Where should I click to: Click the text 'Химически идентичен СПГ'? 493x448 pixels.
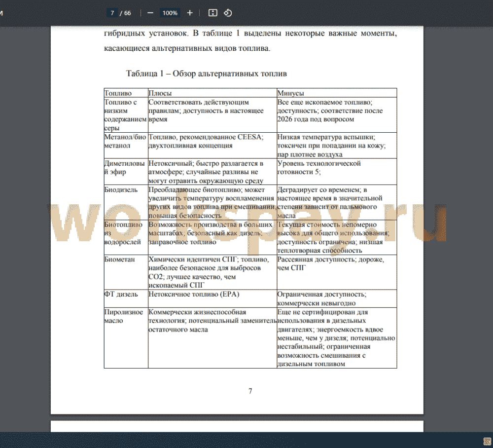click(192, 259)
